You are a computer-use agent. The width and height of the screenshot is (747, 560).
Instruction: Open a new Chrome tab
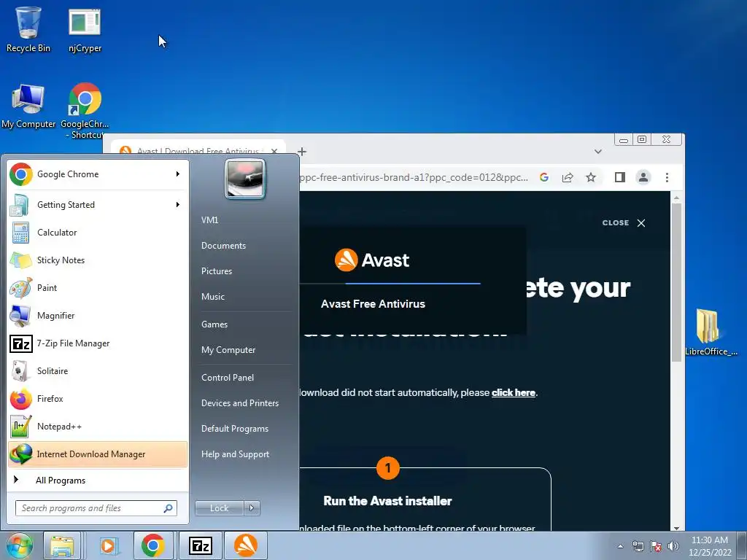pyautogui.click(x=302, y=152)
